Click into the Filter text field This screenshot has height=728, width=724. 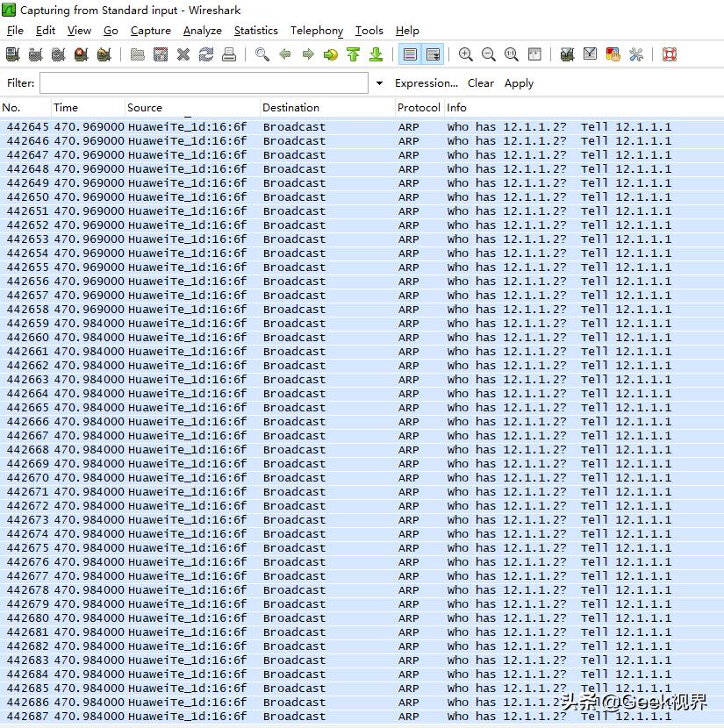coord(204,82)
